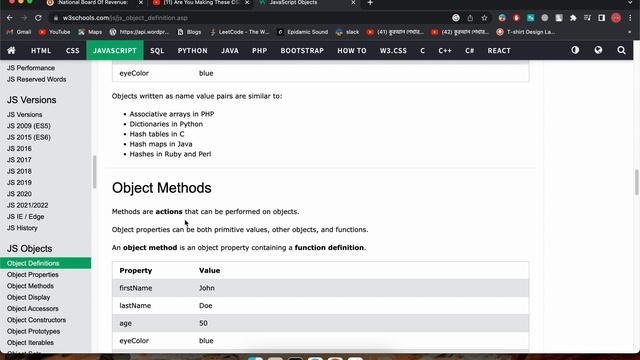Open the C++ tutorial nav item
This screenshot has width=640, height=360.
click(x=444, y=51)
